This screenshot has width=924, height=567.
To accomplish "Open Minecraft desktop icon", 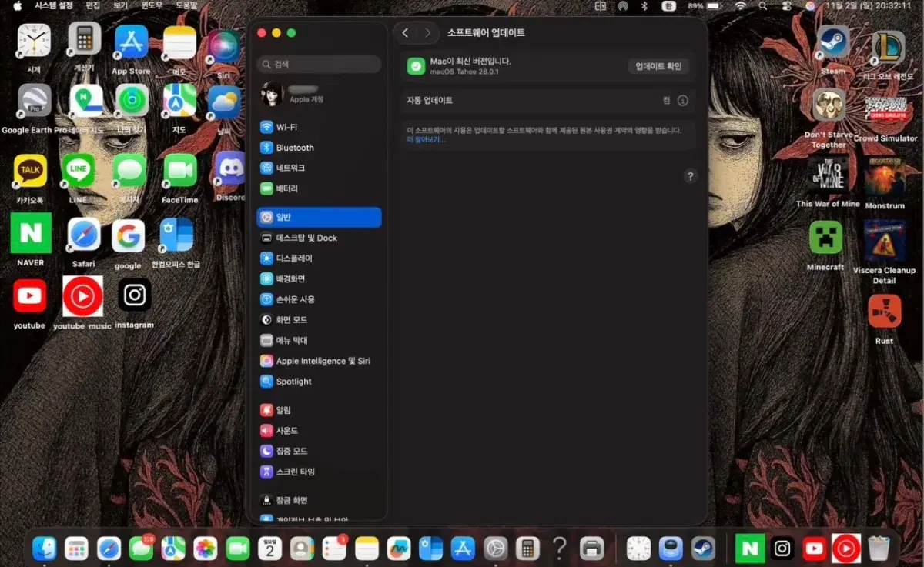I will 825,238.
